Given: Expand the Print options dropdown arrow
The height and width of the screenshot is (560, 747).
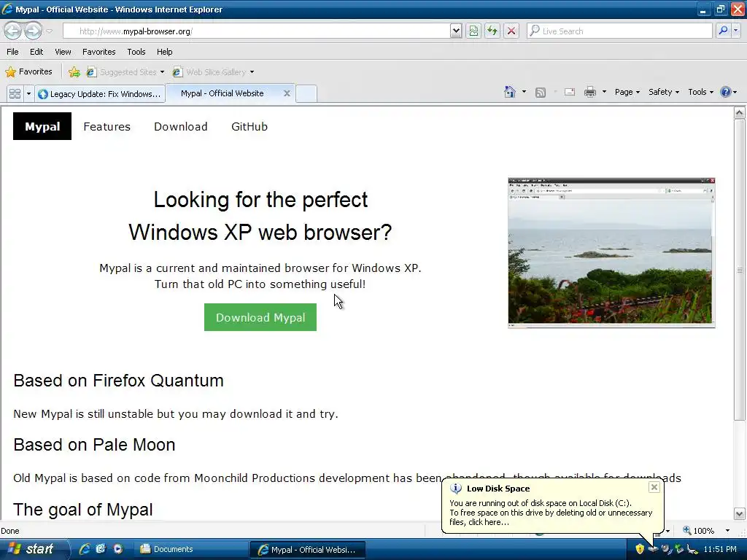Looking at the screenshot, I should tap(604, 92).
